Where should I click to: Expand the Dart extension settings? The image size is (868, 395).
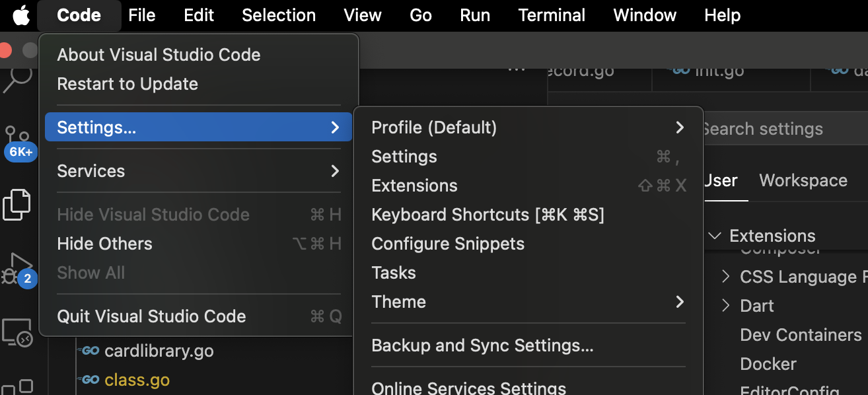point(725,305)
